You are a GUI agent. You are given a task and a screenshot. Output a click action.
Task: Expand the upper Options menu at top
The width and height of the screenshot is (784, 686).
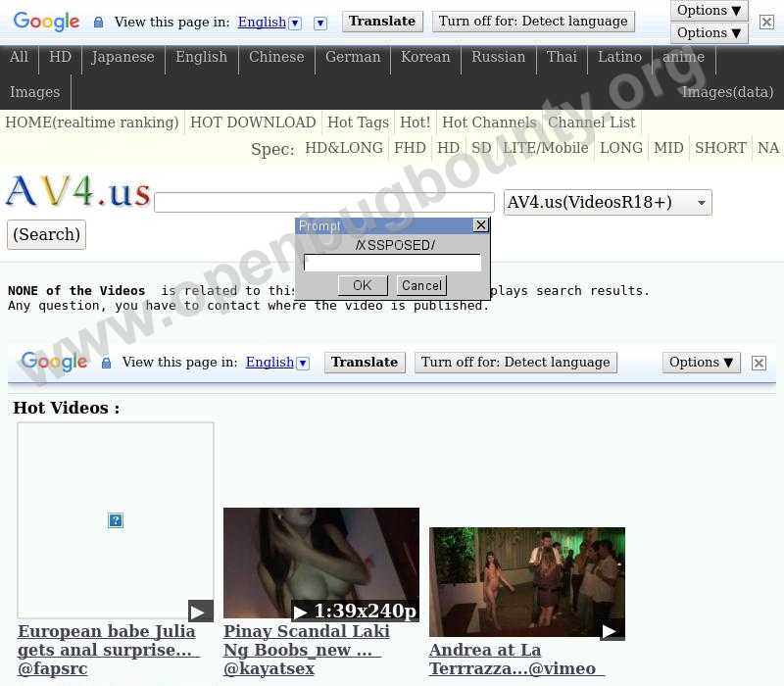709,10
